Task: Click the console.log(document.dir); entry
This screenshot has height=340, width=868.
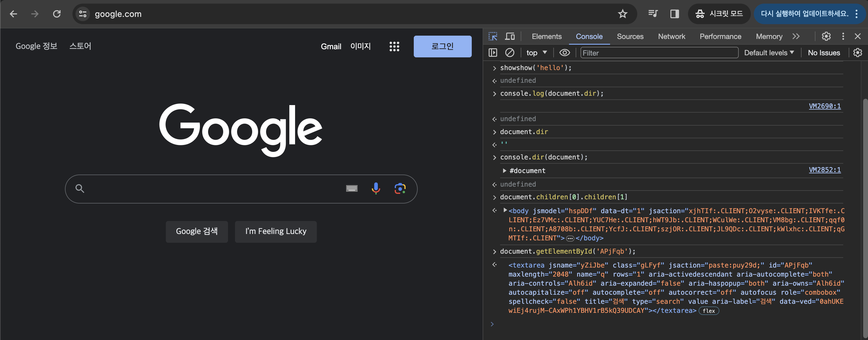Action: coord(551,93)
